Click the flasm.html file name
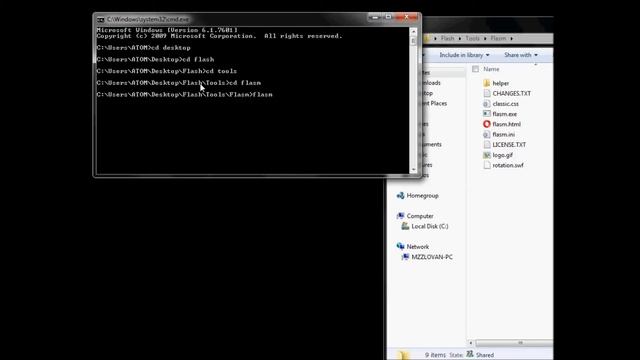Viewport: 640px width, 360px height. pyautogui.click(x=506, y=124)
